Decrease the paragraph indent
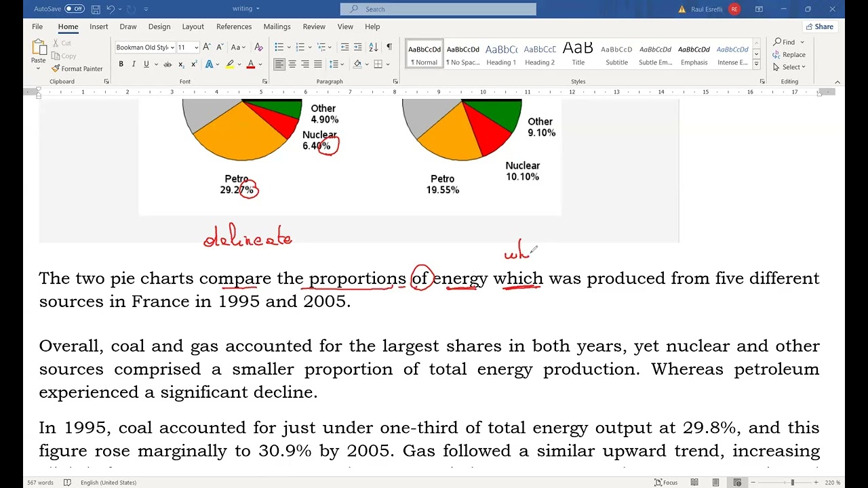 (344, 47)
